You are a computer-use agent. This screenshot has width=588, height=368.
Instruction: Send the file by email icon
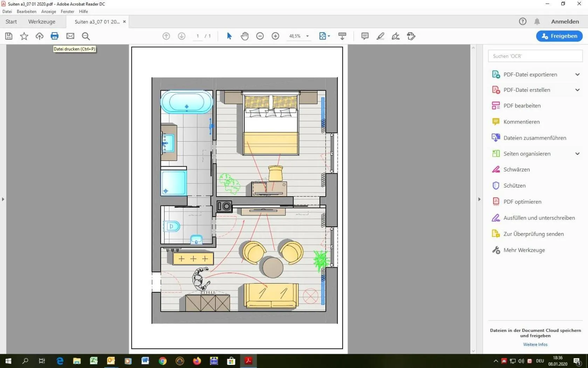[x=70, y=36]
